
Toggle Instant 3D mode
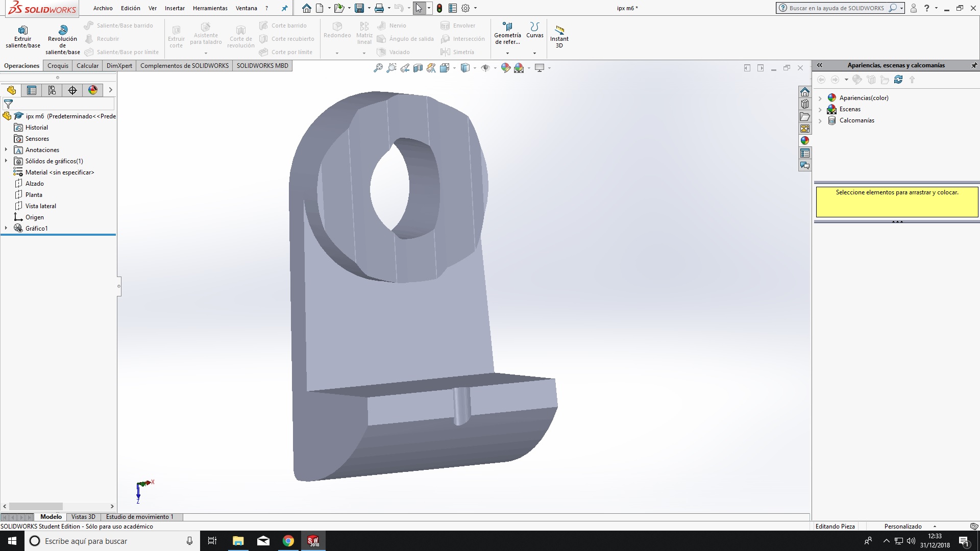pyautogui.click(x=559, y=37)
